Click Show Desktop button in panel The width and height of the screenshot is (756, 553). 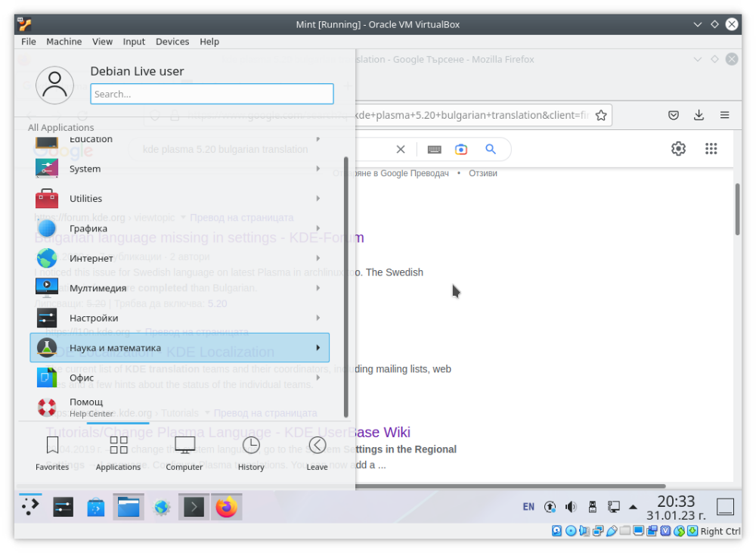[x=725, y=507]
